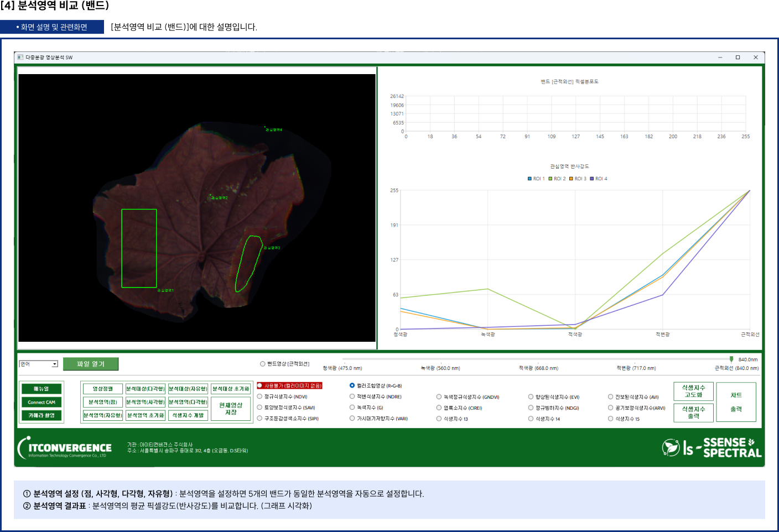Viewport: 779px width, 532px height.
Task: Select the 밴드영상 [근적외선] radio button
Action: tap(263, 364)
